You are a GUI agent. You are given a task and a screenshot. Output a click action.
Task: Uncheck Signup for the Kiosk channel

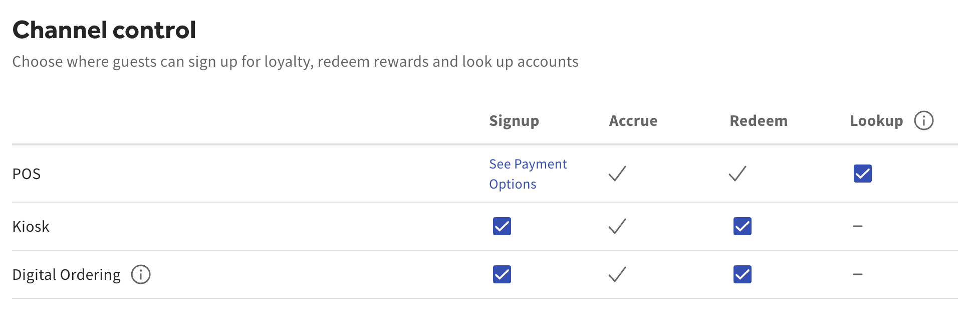click(x=502, y=227)
